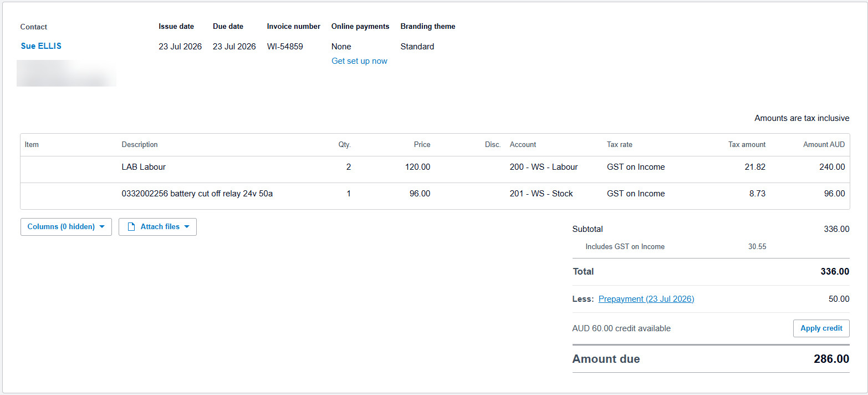Click the Amount due value 286.00
Viewport: 868px width, 395px height.
click(831, 359)
